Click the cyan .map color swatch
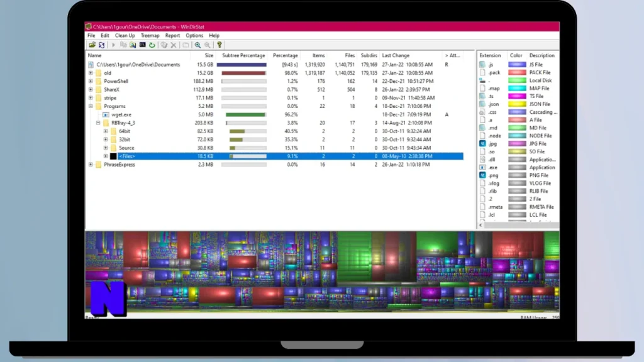Screen dimensions: 644x362 tap(517, 88)
